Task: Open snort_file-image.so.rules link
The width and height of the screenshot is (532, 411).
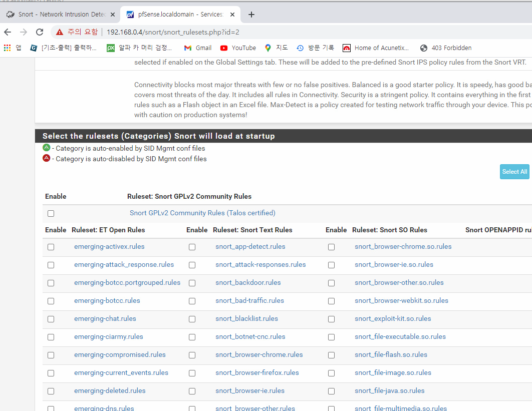Action: pos(393,372)
